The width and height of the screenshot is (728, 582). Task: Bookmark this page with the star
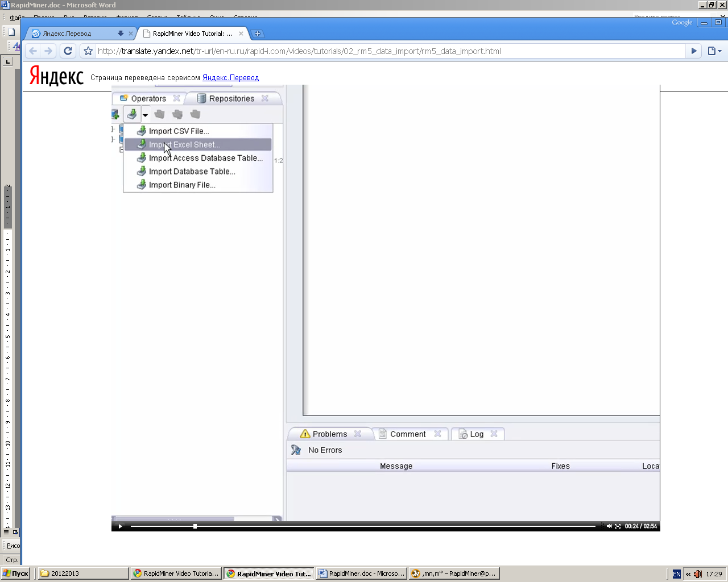click(88, 51)
